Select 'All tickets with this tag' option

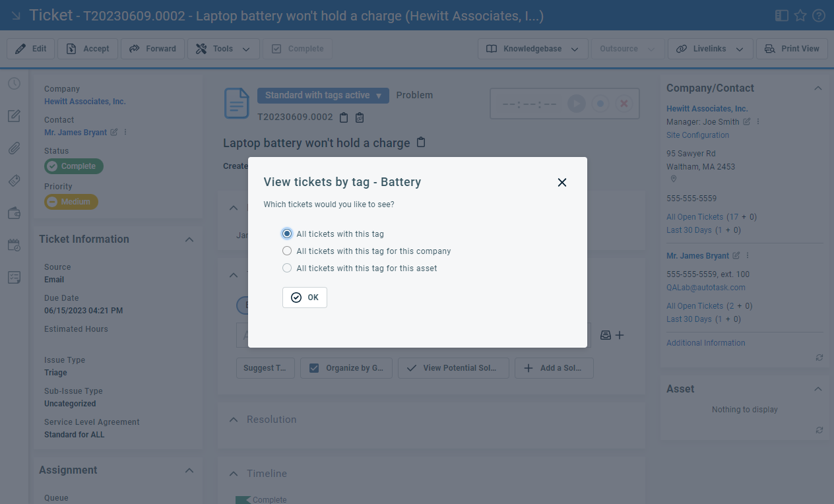click(287, 234)
